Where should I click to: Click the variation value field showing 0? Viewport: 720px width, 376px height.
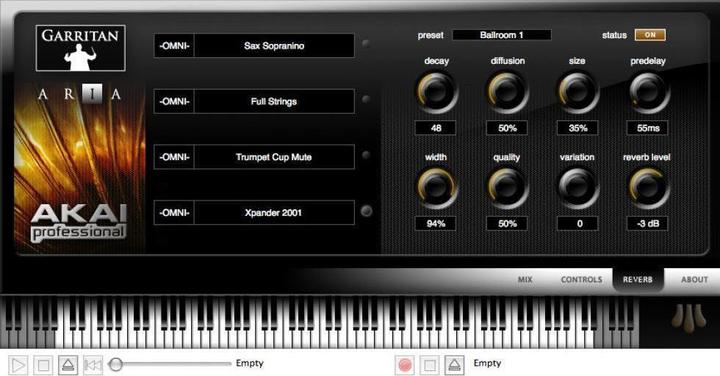click(x=578, y=224)
